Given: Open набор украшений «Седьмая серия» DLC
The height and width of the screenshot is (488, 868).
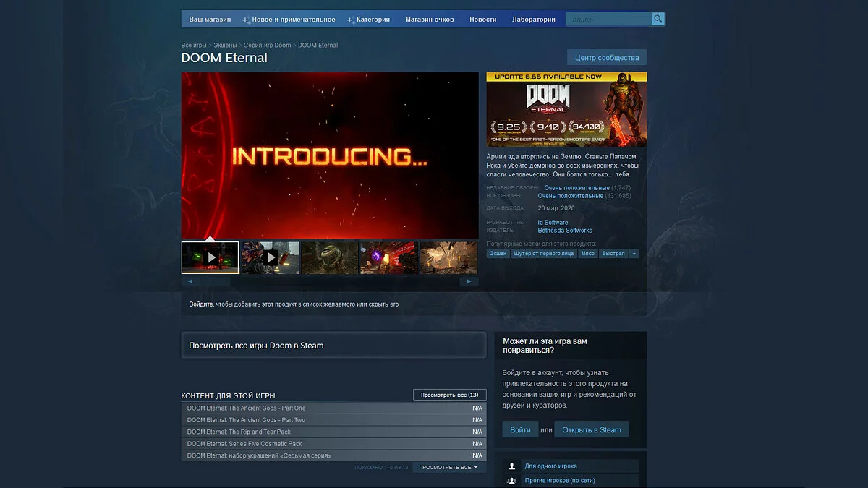Looking at the screenshot, I should coord(333,455).
